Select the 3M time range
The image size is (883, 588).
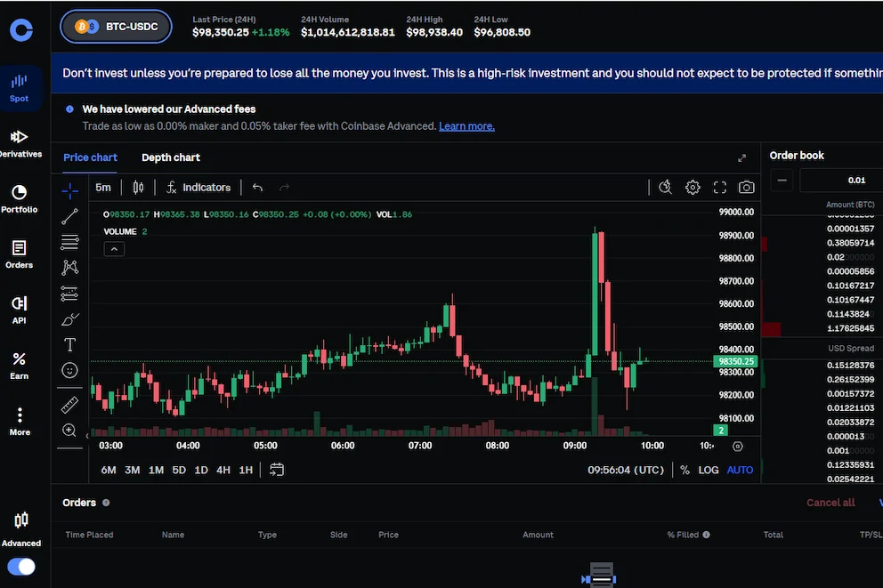(x=133, y=470)
